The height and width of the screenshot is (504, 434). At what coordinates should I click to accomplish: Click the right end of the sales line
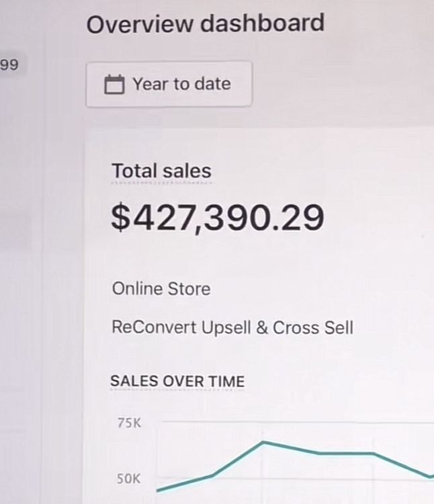[x=431, y=476]
